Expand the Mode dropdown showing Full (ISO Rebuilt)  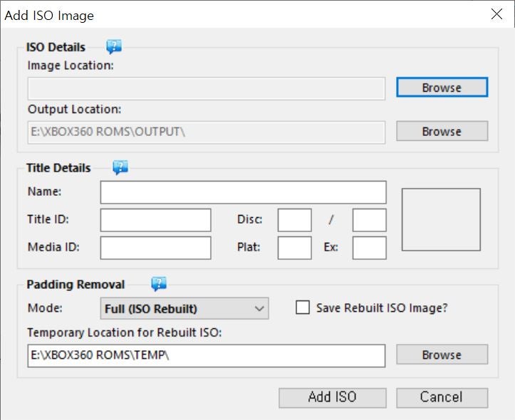coord(184,308)
